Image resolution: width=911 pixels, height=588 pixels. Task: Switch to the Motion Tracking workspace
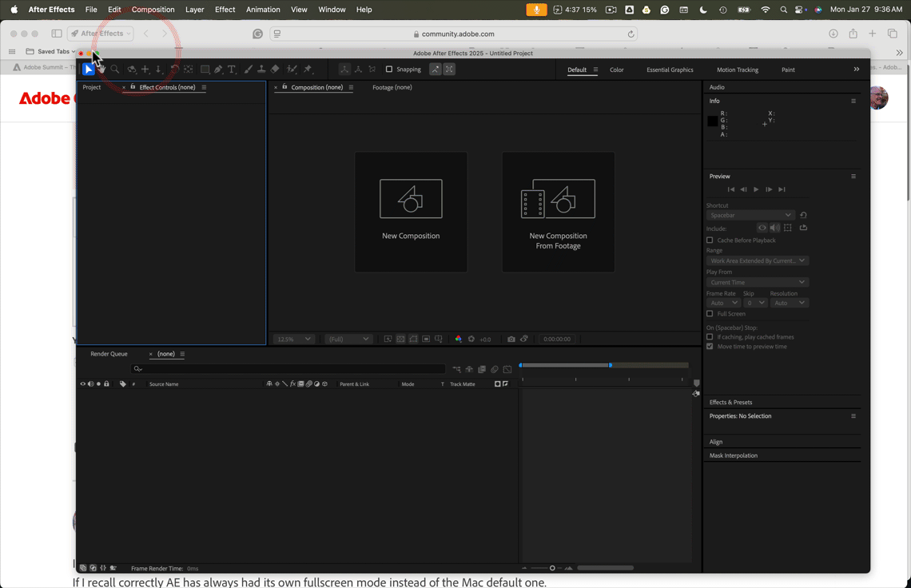(738, 70)
